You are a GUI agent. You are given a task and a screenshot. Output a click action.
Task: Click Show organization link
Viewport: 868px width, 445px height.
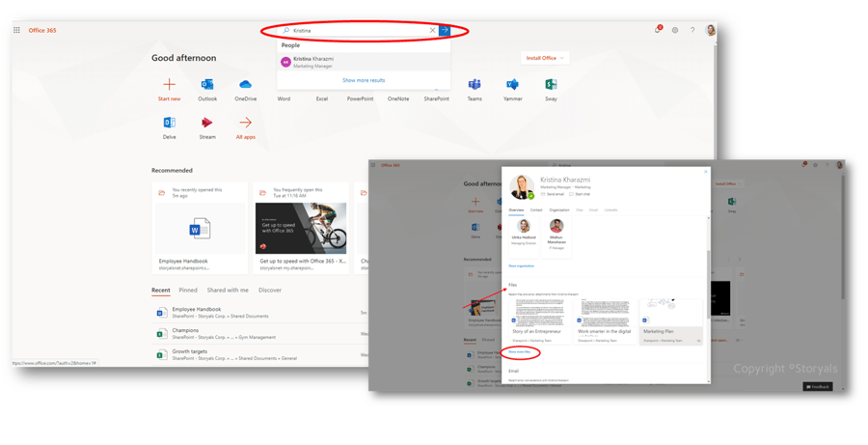click(522, 266)
